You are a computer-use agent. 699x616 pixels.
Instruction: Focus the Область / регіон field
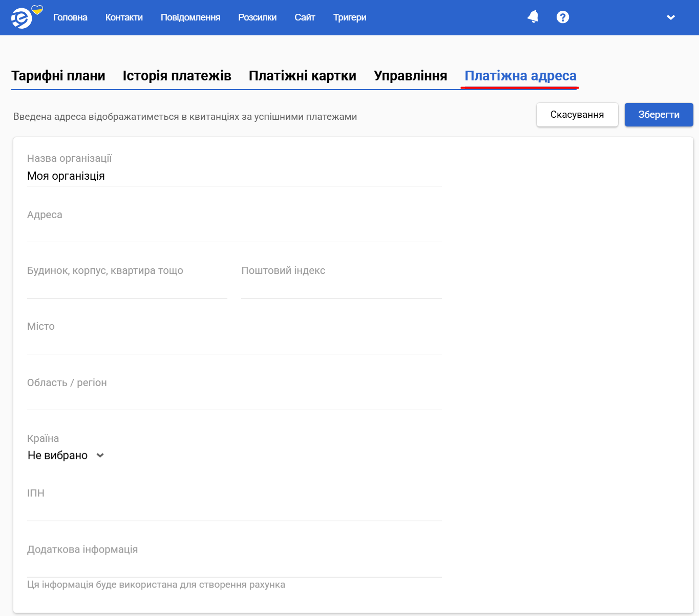tap(235, 399)
